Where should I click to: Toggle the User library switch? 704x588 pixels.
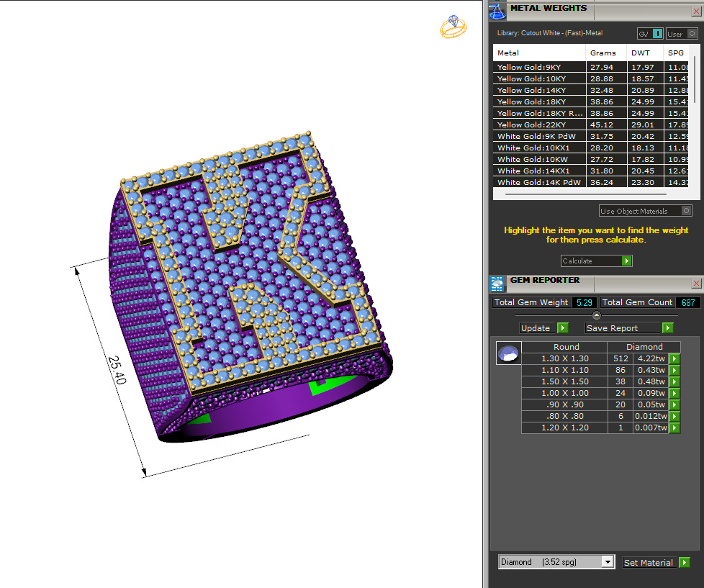click(682, 34)
